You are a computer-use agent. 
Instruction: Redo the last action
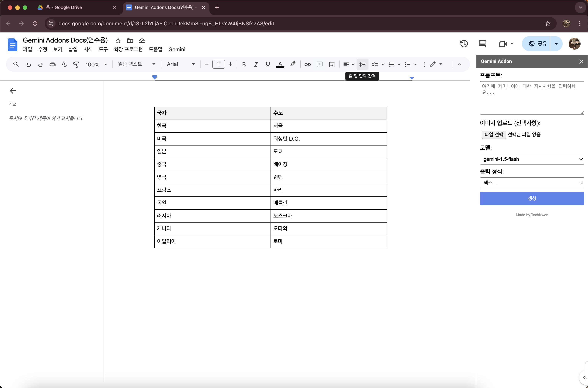40,64
